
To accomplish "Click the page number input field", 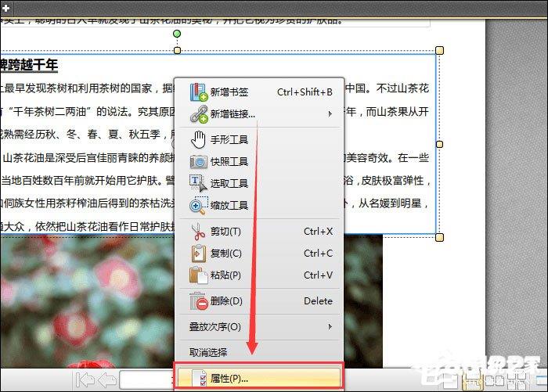I will (x=147, y=379).
